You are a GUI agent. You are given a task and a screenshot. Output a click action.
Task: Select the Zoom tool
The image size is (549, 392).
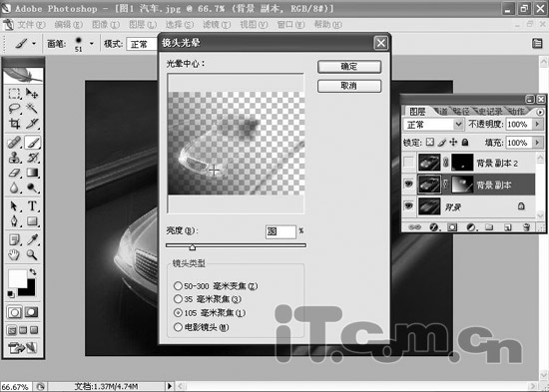coord(32,254)
